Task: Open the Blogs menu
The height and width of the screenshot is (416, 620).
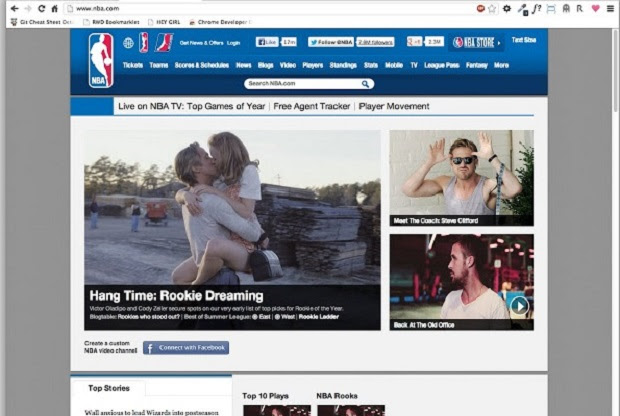Action: point(265,65)
